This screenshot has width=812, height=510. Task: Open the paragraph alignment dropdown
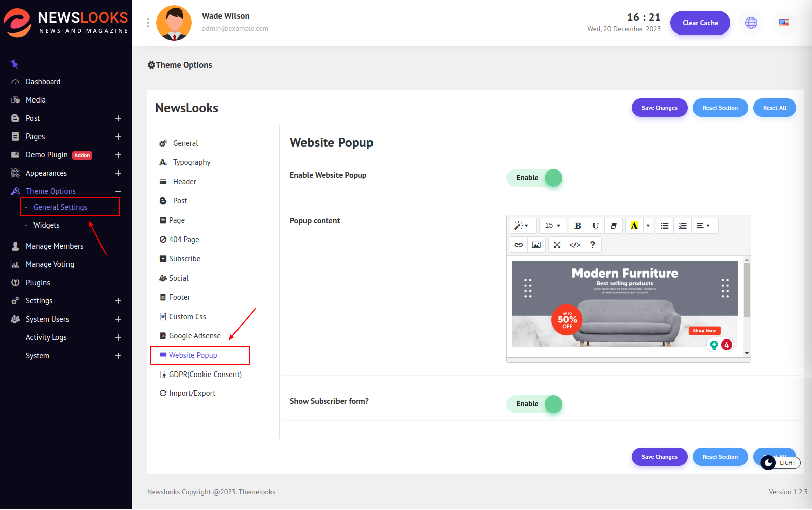click(703, 226)
